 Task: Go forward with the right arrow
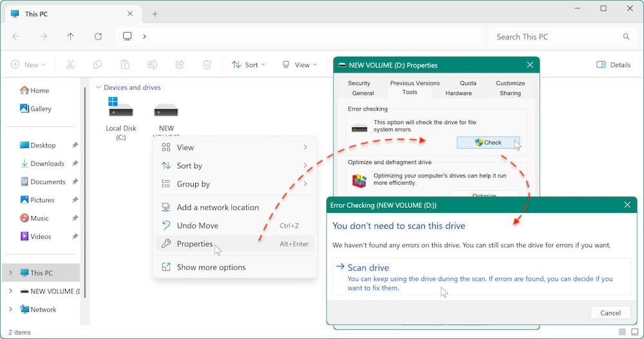tap(43, 37)
